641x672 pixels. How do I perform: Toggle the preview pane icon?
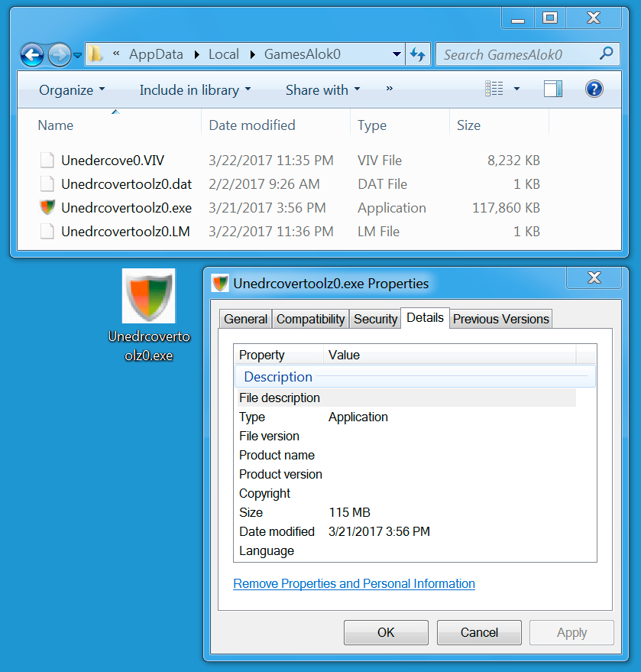pyautogui.click(x=553, y=89)
